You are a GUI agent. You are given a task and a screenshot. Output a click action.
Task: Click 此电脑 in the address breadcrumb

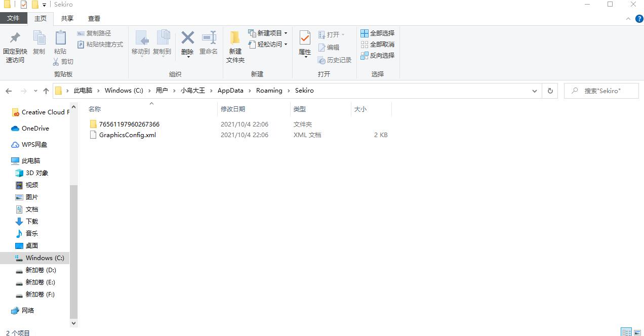click(83, 91)
